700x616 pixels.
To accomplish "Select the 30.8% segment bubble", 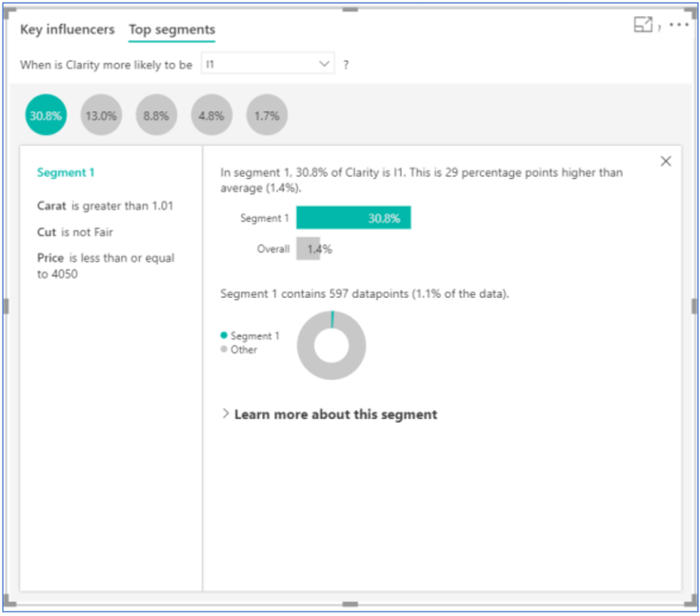I will pyautogui.click(x=46, y=115).
